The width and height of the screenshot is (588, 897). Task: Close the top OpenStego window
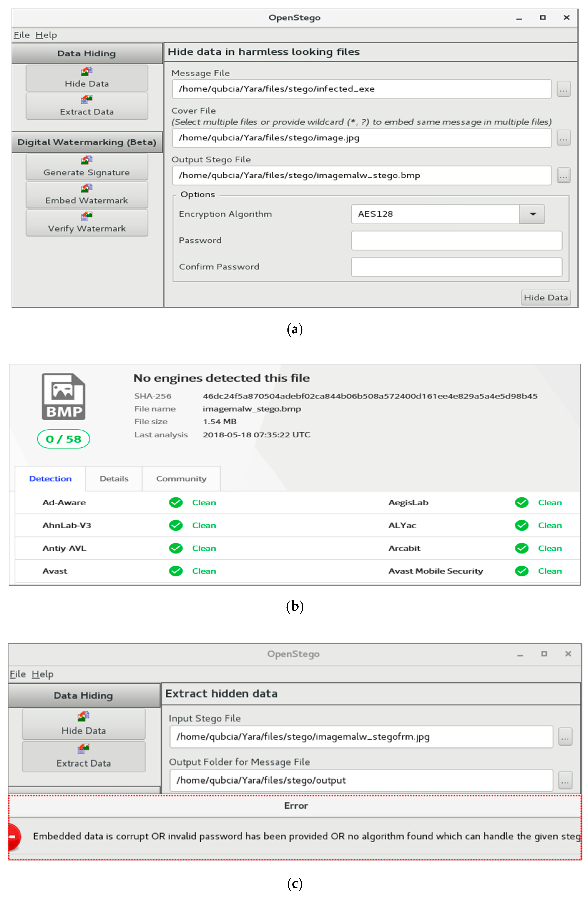tap(566, 17)
